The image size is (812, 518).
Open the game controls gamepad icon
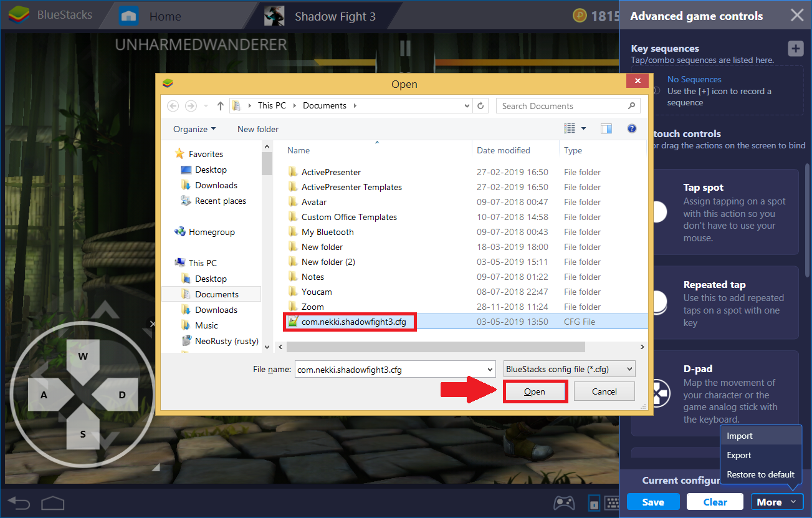pos(565,502)
